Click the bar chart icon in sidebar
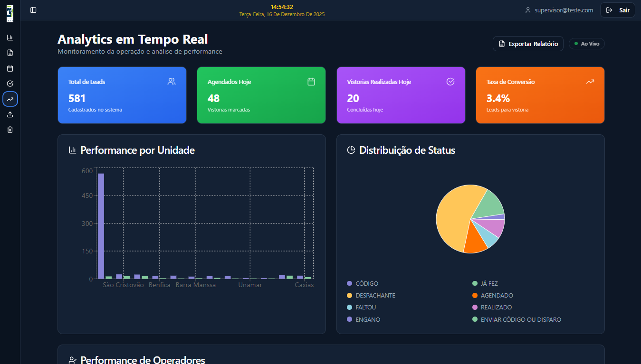Viewport: 641px width, 364px height. 10,37
